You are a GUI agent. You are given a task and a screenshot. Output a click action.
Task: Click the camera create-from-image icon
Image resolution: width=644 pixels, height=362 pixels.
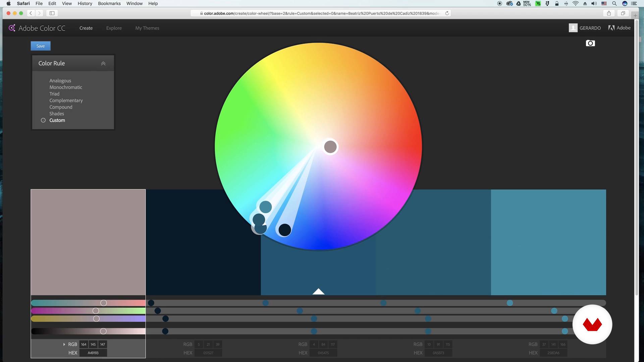pyautogui.click(x=590, y=43)
